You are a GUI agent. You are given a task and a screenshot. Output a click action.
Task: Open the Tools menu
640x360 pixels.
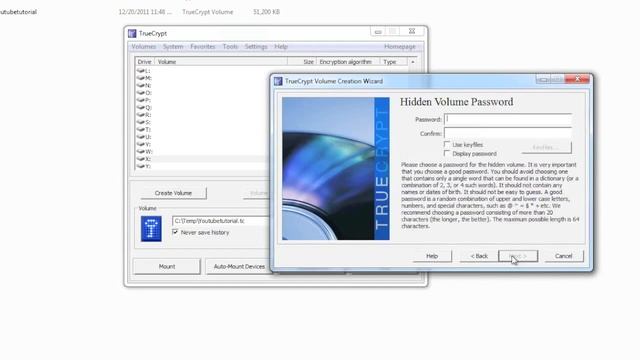pyautogui.click(x=230, y=47)
